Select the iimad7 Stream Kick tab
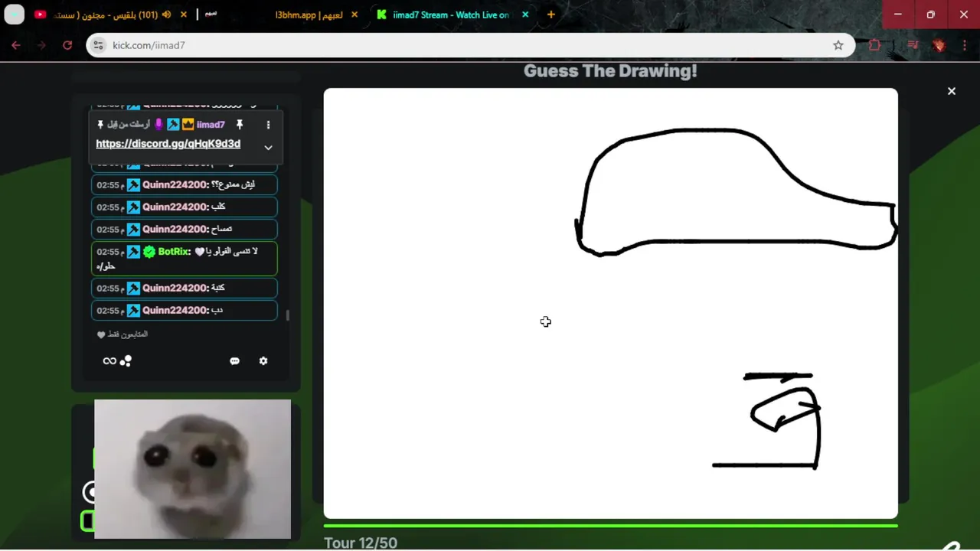Viewport: 980px width, 551px height. click(x=450, y=15)
